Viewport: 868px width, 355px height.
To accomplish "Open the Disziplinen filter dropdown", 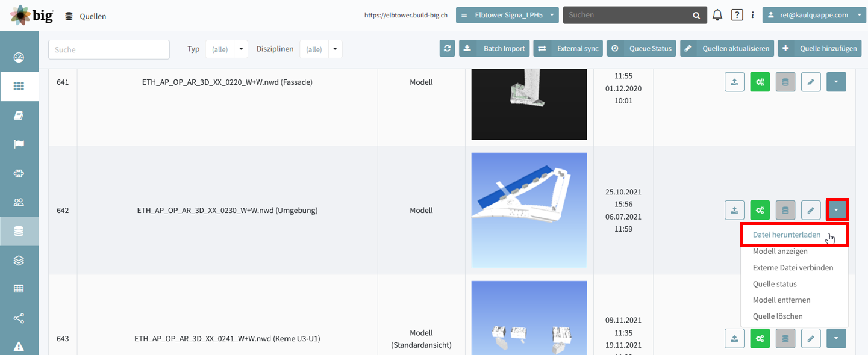I will click(320, 49).
